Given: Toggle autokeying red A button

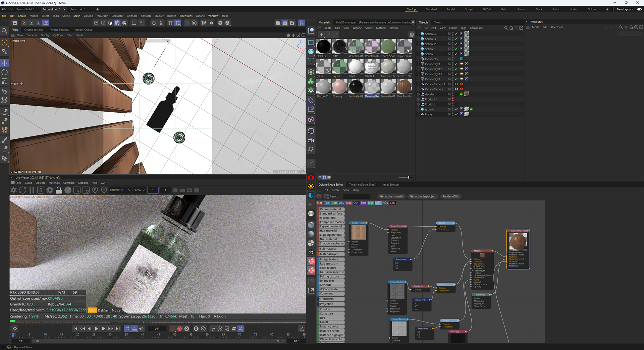Looking at the screenshot, I should click(179, 329).
